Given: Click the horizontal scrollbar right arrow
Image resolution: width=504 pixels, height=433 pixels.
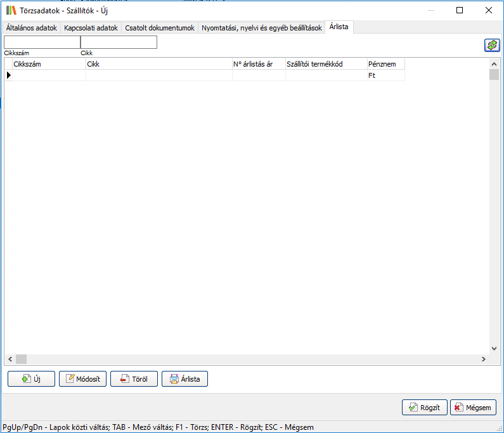Looking at the screenshot, I should pyautogui.click(x=483, y=359).
